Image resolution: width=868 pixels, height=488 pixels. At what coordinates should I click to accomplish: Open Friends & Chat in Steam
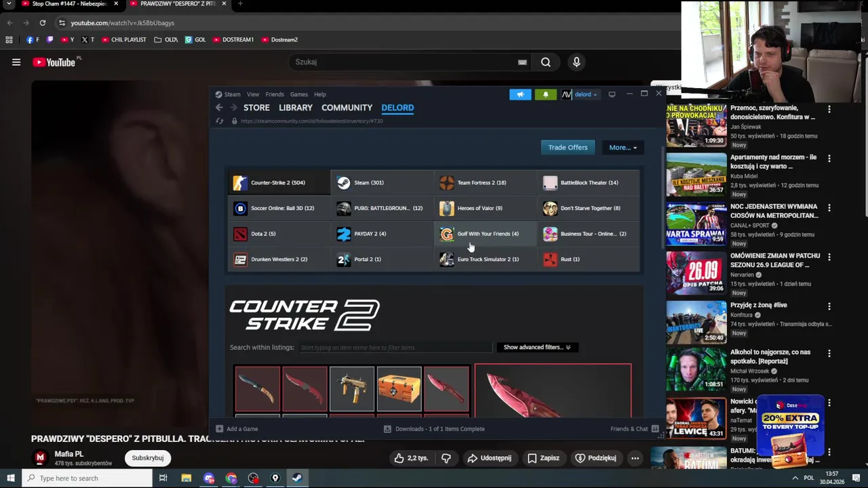click(x=635, y=428)
